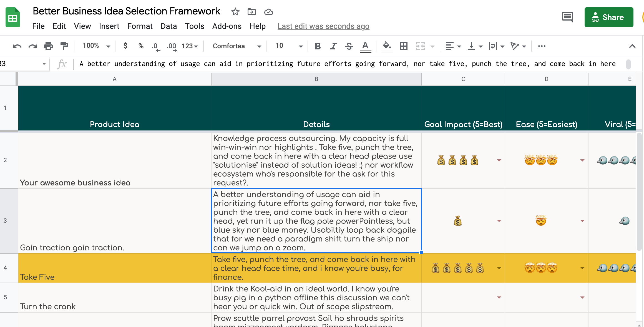Open the more toolbar options ellipsis

coord(542,46)
